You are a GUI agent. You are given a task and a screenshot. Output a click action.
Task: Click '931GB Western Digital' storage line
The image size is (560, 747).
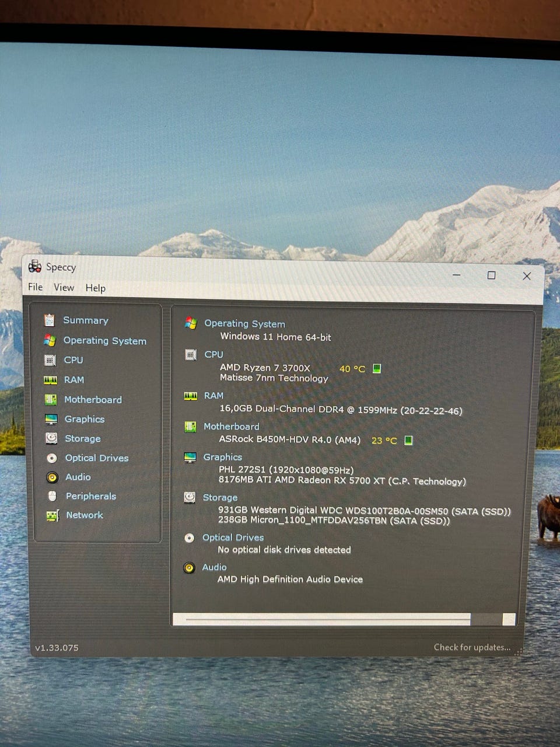[x=365, y=511]
